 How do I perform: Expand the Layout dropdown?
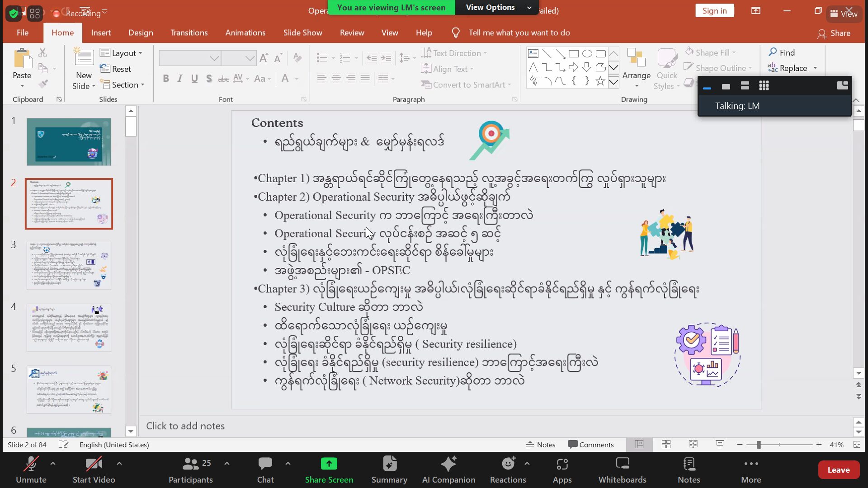click(x=121, y=53)
